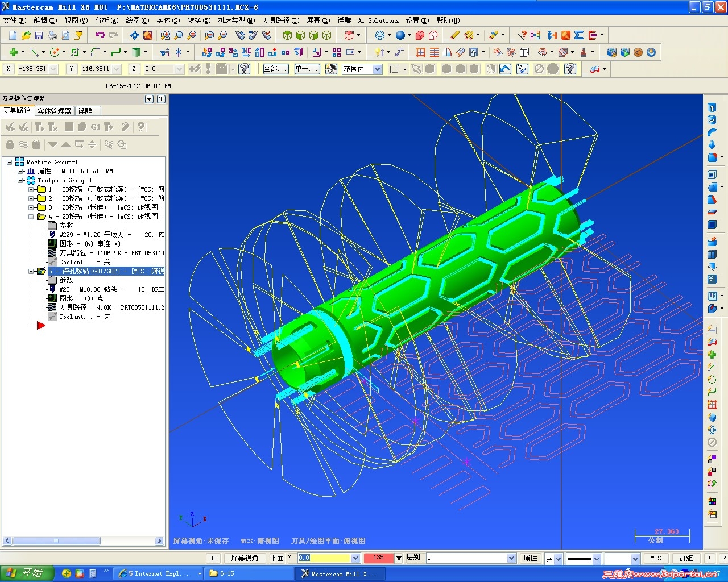Move insert arrow down triangle icon
Image resolution: width=728 pixels, height=582 pixels.
pos(53,144)
